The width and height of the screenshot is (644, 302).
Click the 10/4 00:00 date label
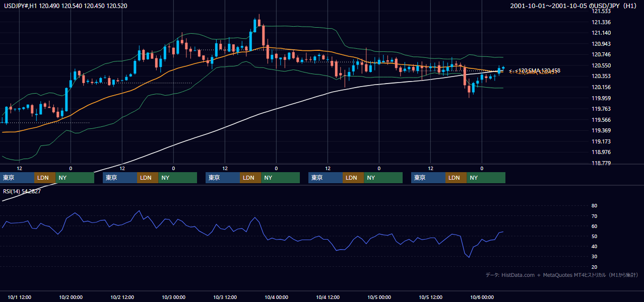276,297
